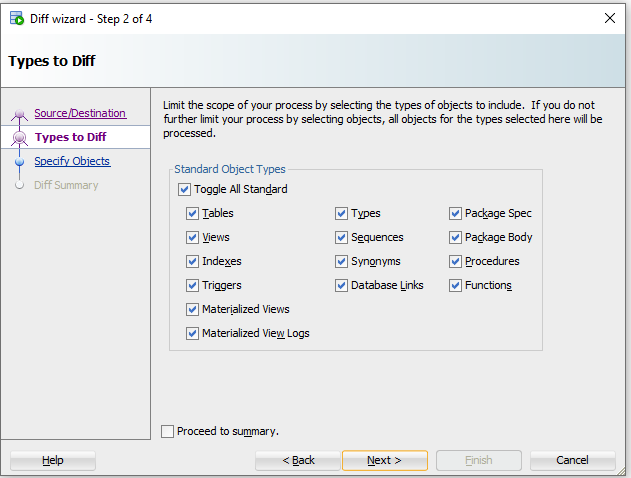Viewport: 631px width, 478px height.
Task: Uncheck the Tables checkbox
Action: click(x=192, y=214)
